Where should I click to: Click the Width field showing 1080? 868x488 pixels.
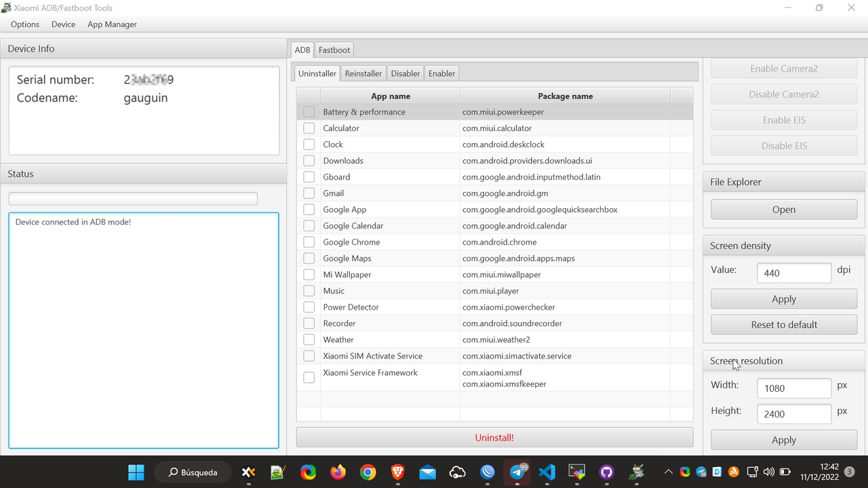794,388
